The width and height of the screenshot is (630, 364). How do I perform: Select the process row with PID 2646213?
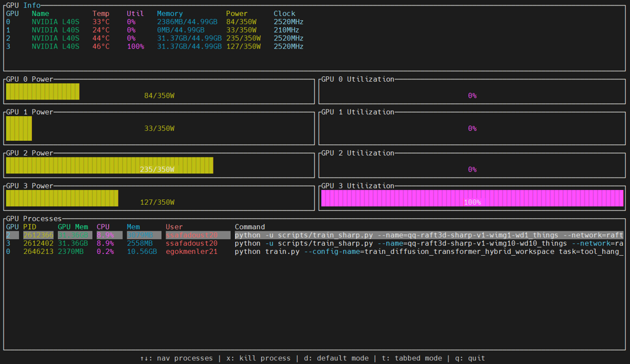[38, 251]
